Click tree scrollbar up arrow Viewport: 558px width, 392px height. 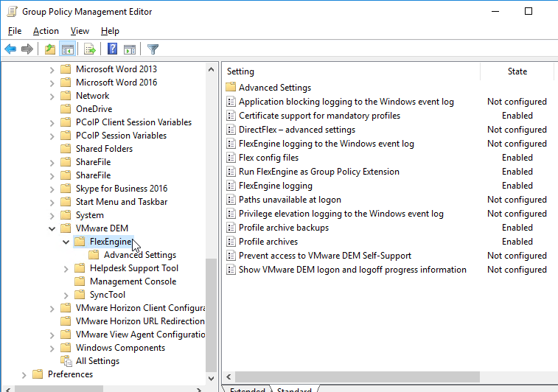click(x=211, y=69)
